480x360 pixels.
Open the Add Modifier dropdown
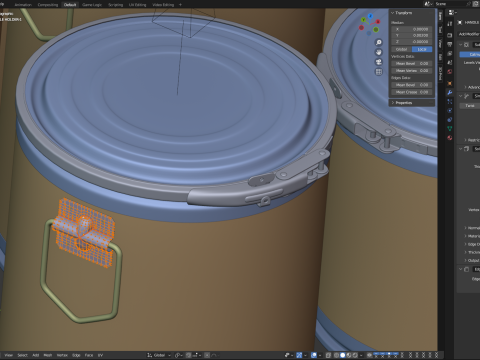469,34
